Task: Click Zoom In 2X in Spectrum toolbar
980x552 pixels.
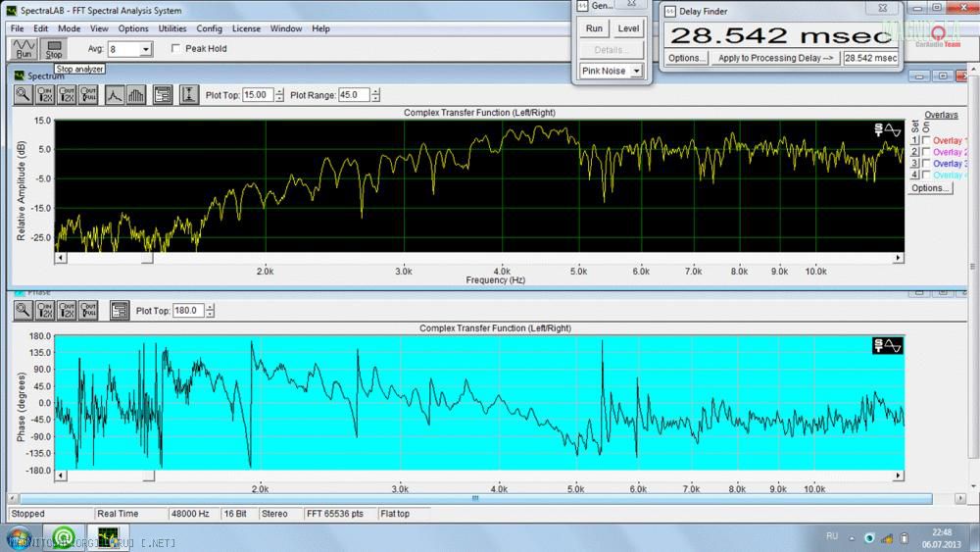Action: pyautogui.click(x=45, y=95)
